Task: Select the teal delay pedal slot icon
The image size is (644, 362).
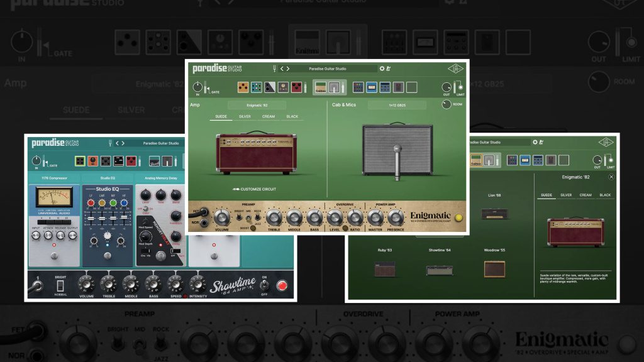Action: click(257, 88)
